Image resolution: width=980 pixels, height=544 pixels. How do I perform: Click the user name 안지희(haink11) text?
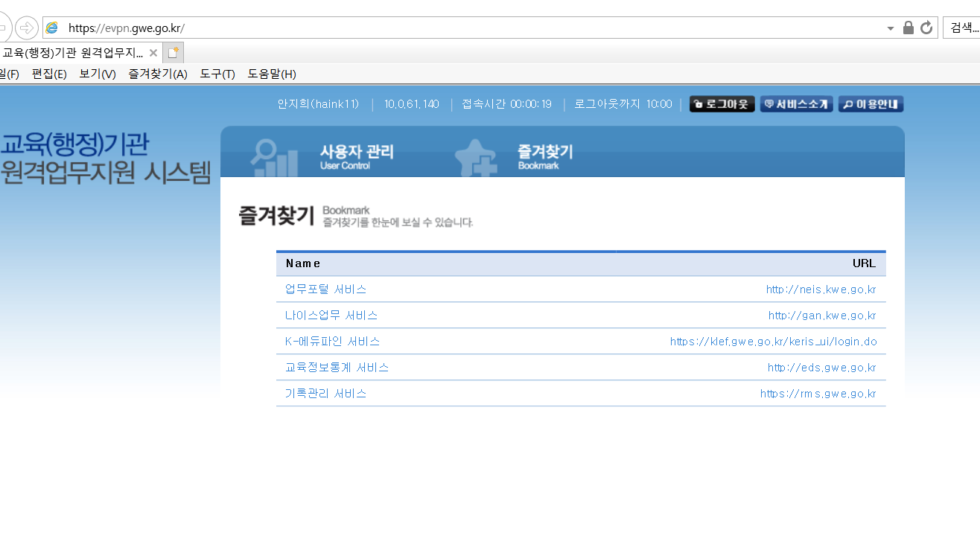319,104
